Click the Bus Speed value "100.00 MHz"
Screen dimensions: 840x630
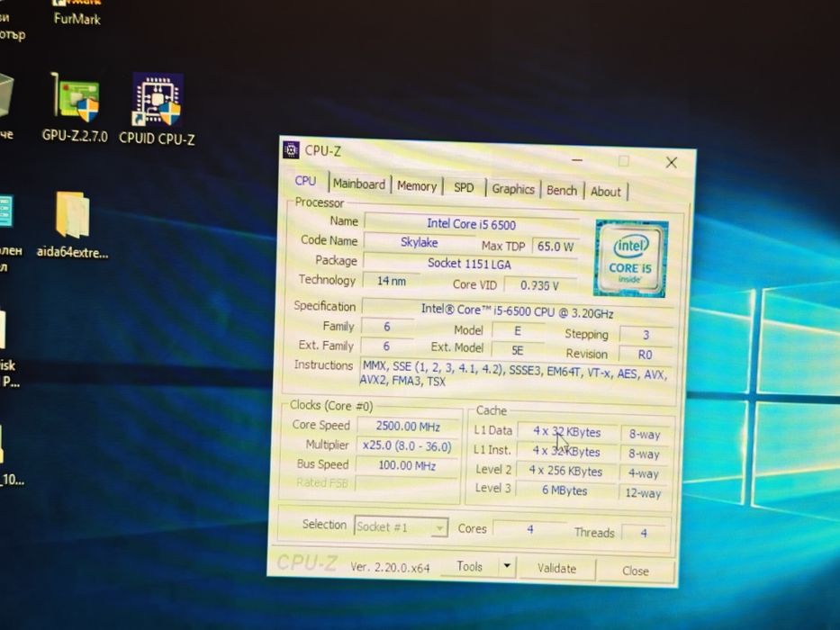pos(407,465)
